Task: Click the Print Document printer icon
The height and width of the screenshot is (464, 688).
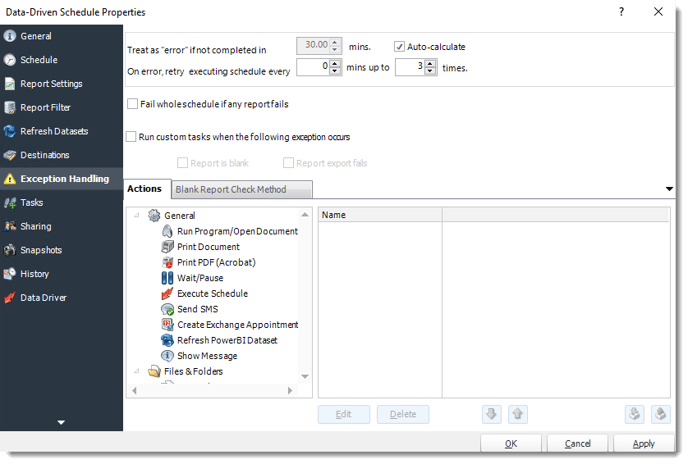Action: click(167, 247)
